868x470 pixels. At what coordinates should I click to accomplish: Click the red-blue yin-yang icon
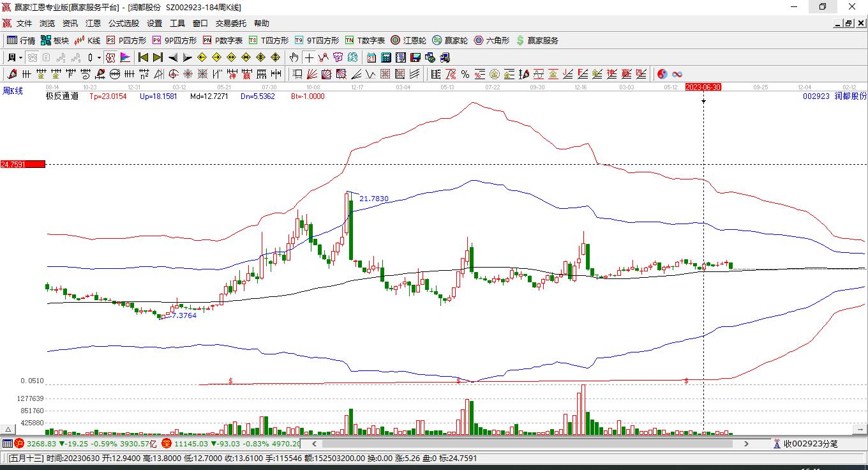tap(662, 74)
